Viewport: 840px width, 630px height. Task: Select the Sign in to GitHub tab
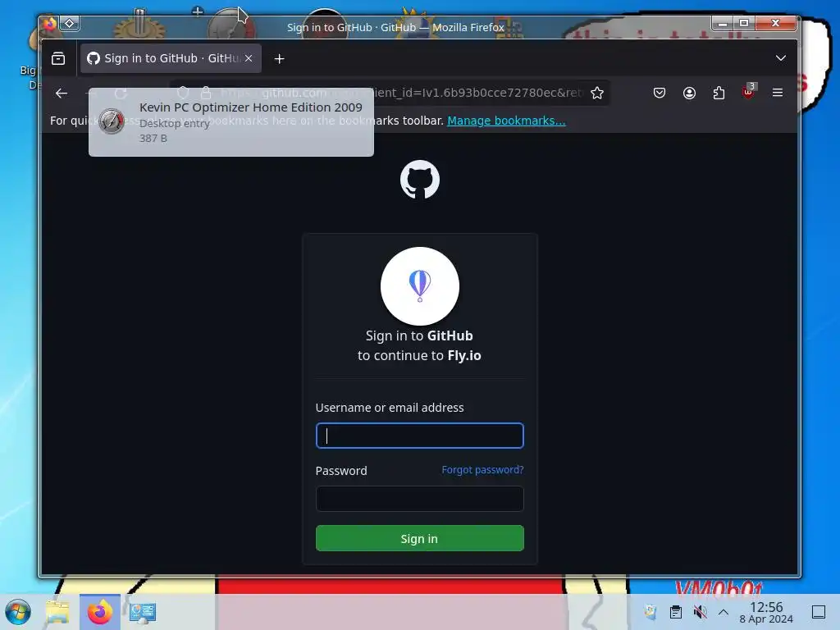point(171,58)
